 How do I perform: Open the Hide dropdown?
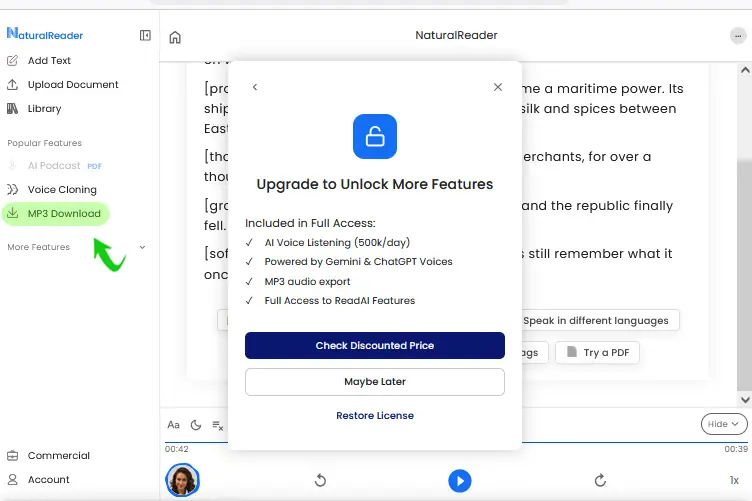pyautogui.click(x=724, y=424)
